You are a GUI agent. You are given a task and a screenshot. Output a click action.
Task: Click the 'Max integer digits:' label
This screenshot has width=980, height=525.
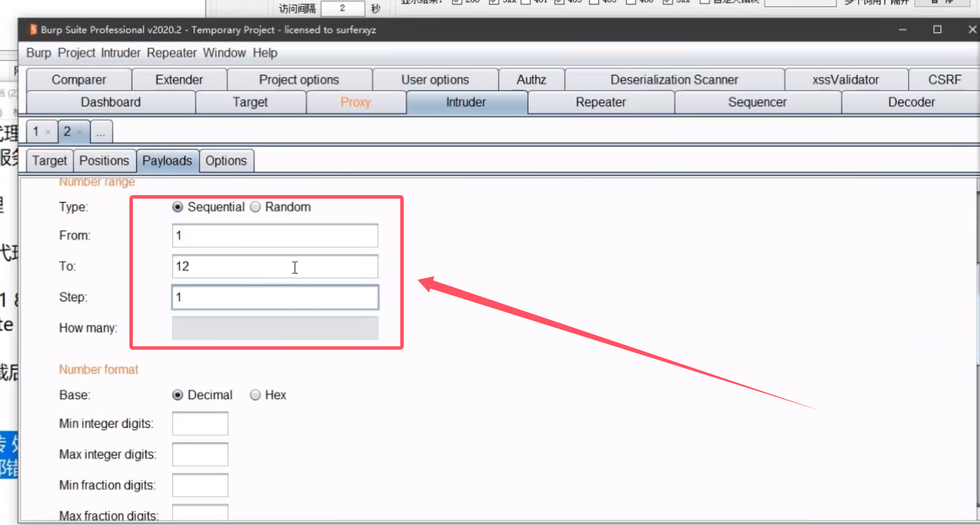pos(108,454)
